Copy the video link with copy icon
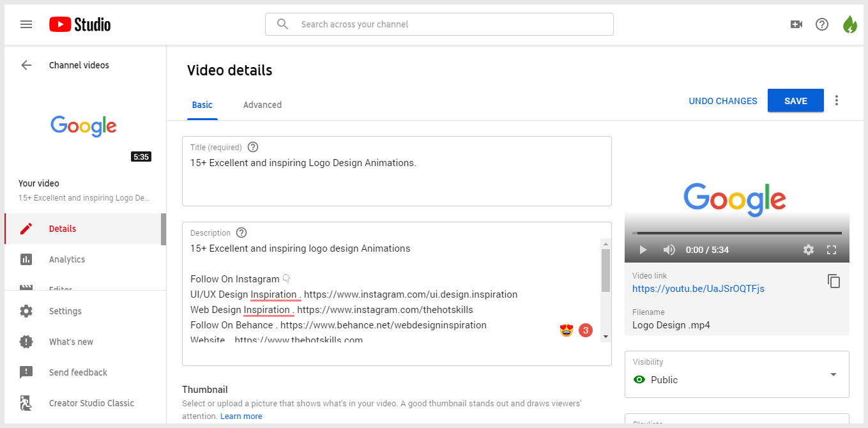This screenshot has width=868, height=428. (x=834, y=281)
